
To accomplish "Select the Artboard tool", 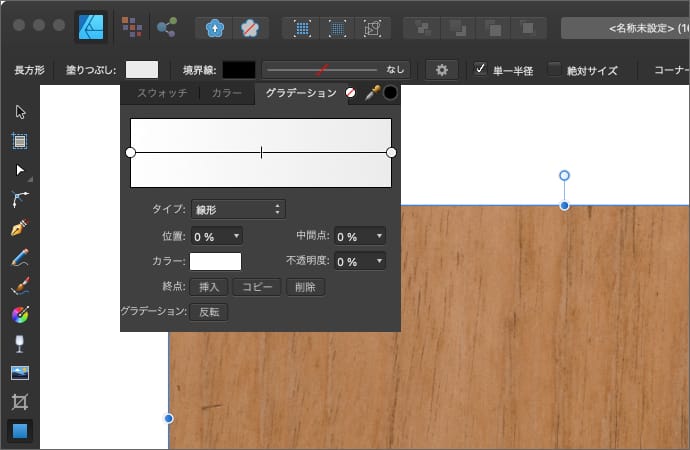I will pos(19,141).
